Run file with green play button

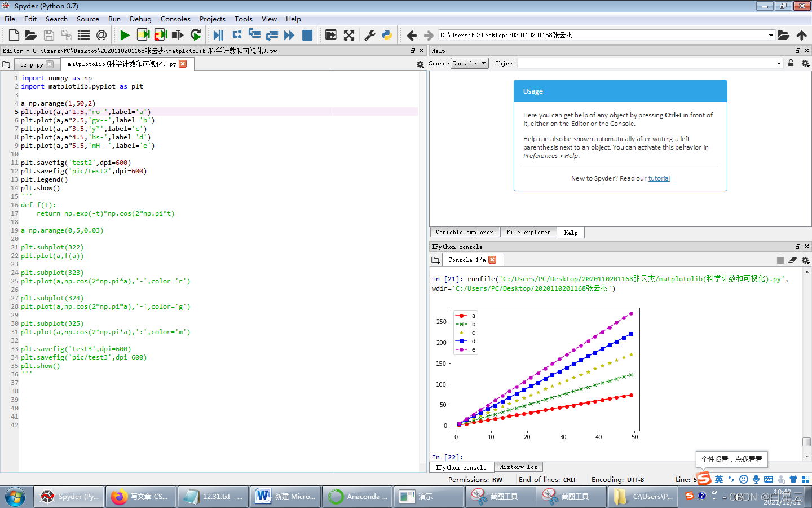point(125,35)
